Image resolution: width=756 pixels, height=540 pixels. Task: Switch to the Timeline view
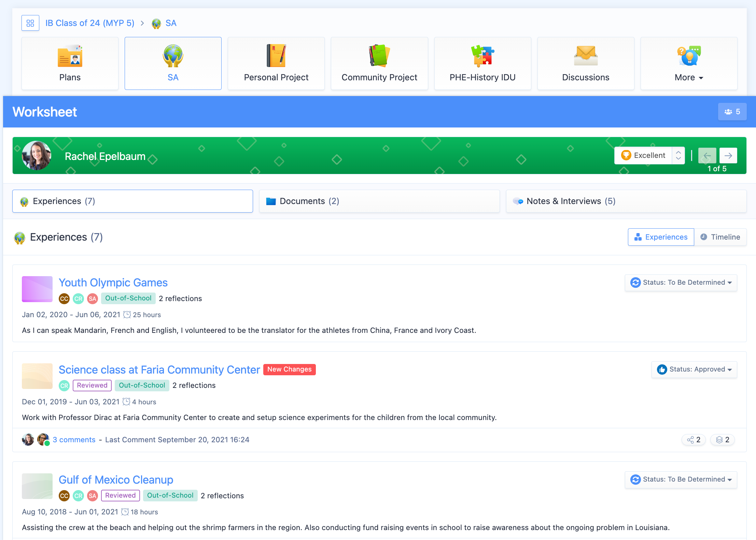click(720, 237)
